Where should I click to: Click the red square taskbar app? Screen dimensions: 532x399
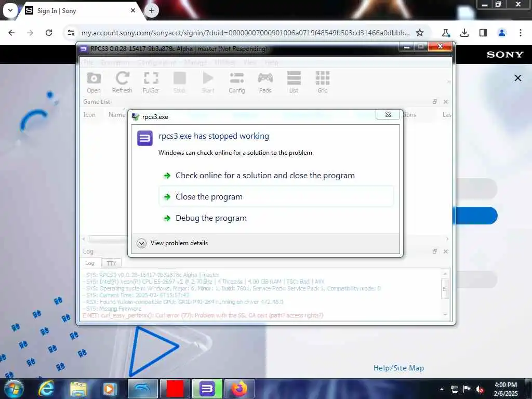tap(175, 389)
